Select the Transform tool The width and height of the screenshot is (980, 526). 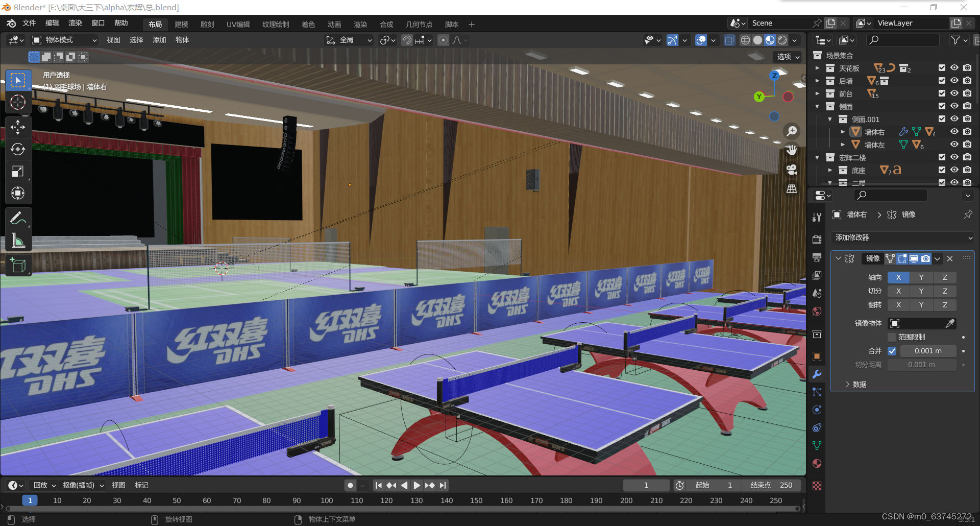coord(18,193)
